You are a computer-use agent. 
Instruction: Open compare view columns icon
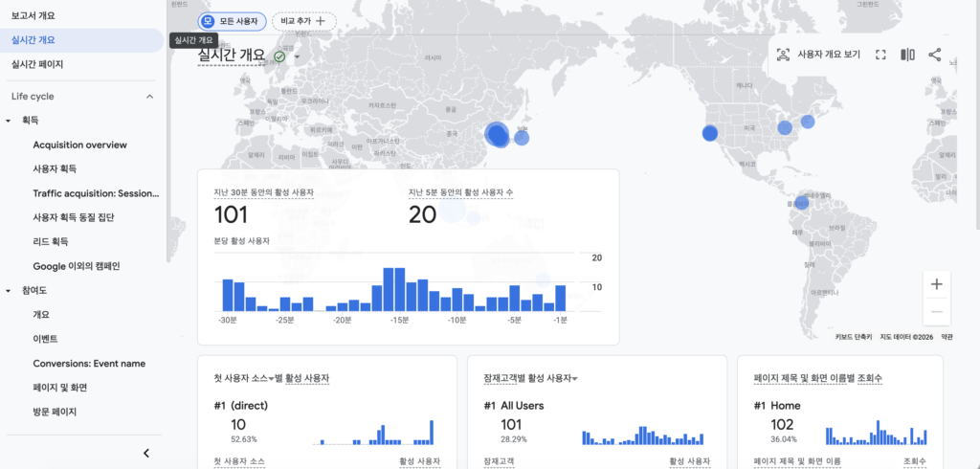(907, 55)
